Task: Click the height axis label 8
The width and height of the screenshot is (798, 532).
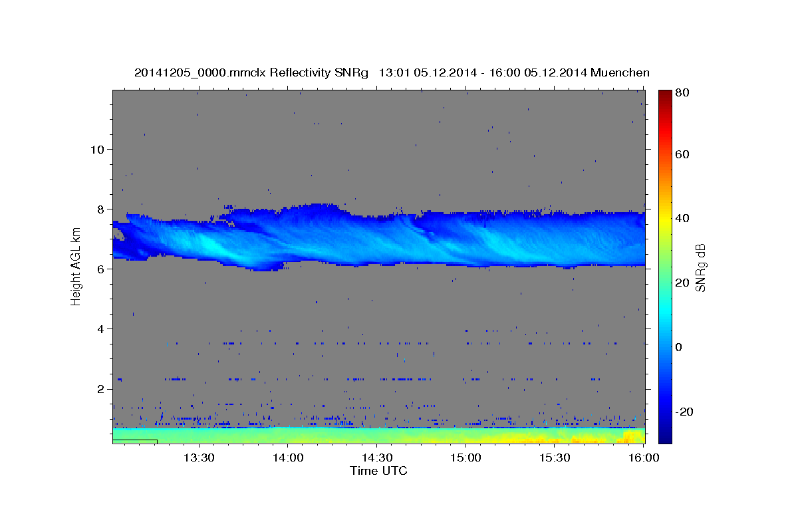Action: (100, 209)
